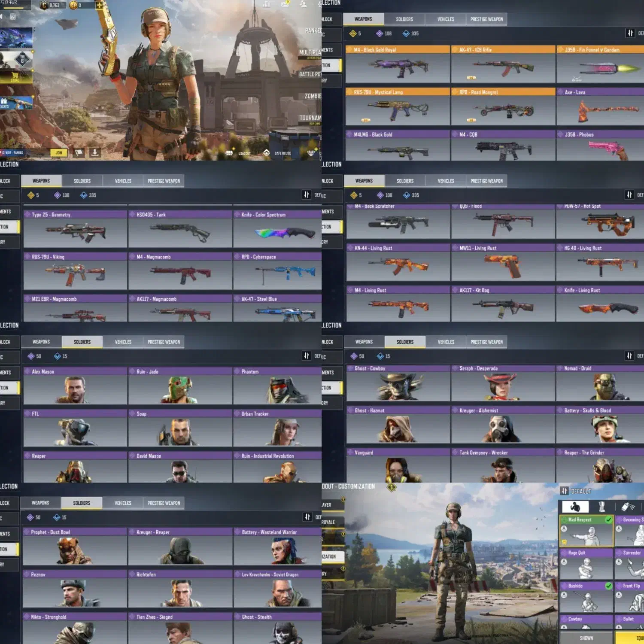Open the Tier 6 battle pass banner

(x=16, y=60)
